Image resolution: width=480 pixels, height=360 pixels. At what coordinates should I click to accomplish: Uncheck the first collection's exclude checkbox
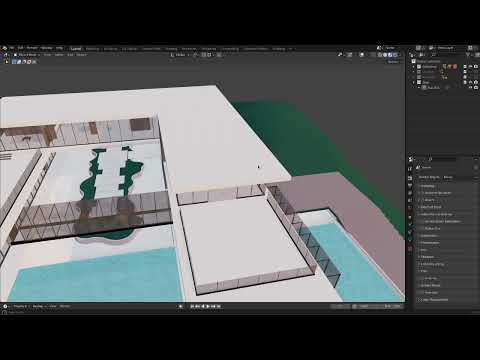click(465, 67)
